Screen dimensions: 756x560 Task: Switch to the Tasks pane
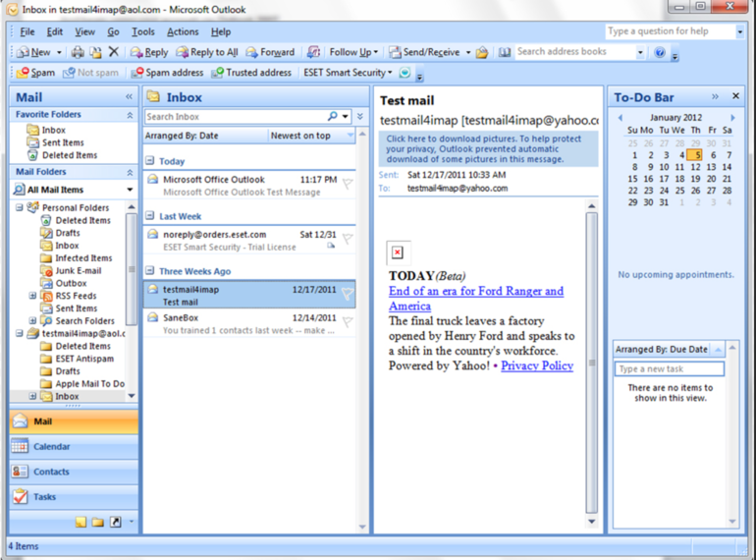click(x=74, y=497)
